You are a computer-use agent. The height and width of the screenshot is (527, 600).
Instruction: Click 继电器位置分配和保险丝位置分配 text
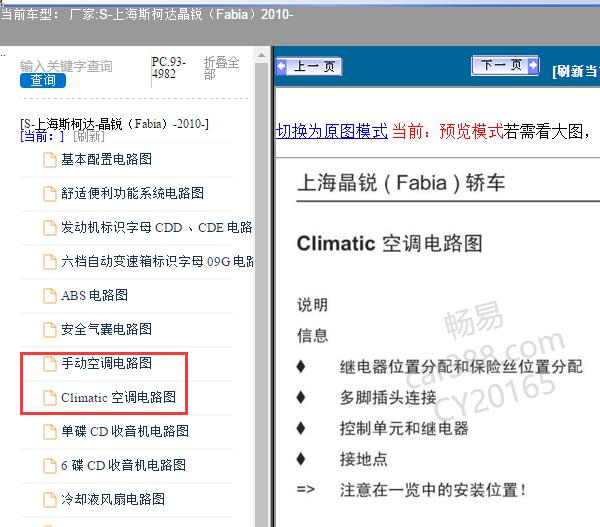pyautogui.click(x=461, y=367)
